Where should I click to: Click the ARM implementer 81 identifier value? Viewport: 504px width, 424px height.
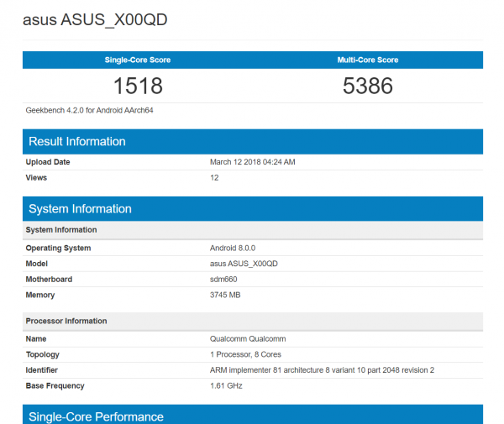[322, 370]
